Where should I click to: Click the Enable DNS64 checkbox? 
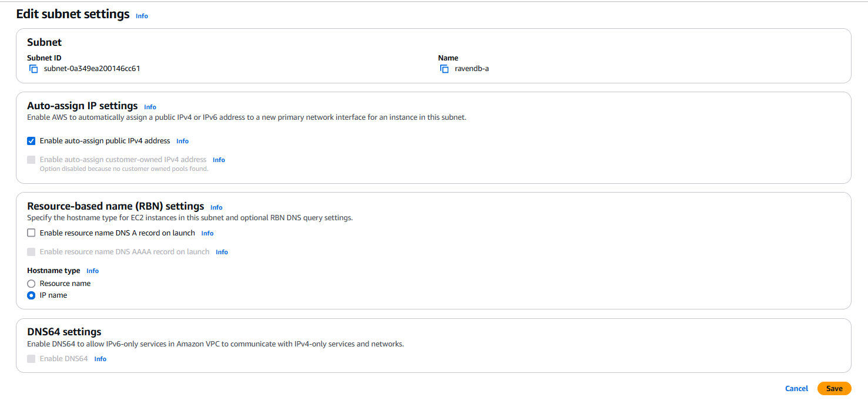(x=31, y=359)
